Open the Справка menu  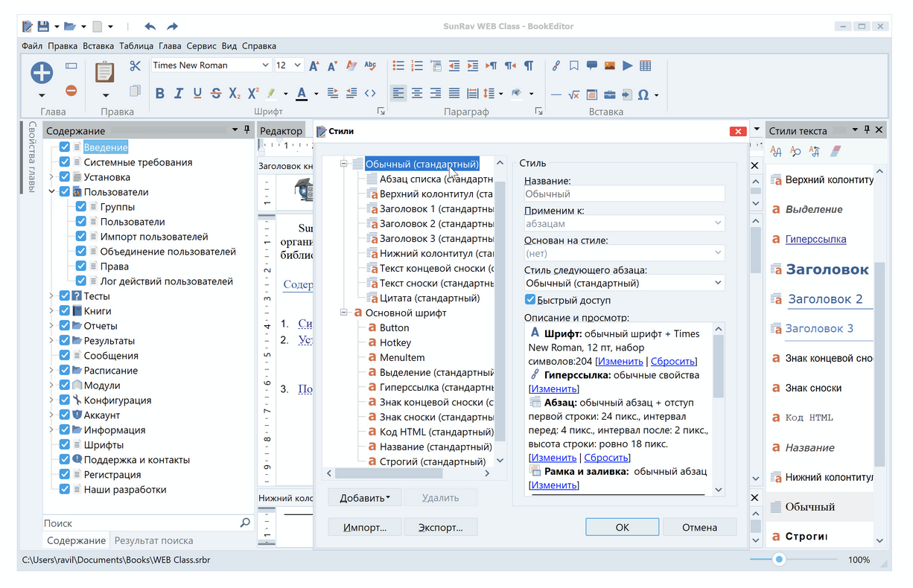[259, 46]
